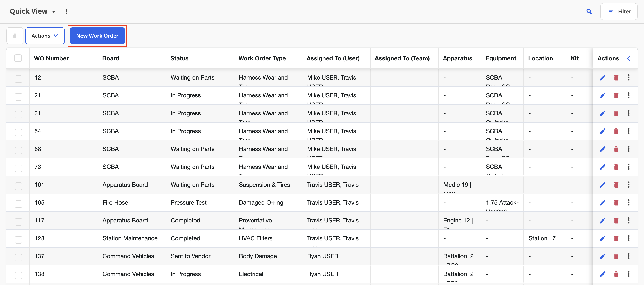The width and height of the screenshot is (644, 285).
Task: Open the Filter button
Action: click(x=619, y=11)
